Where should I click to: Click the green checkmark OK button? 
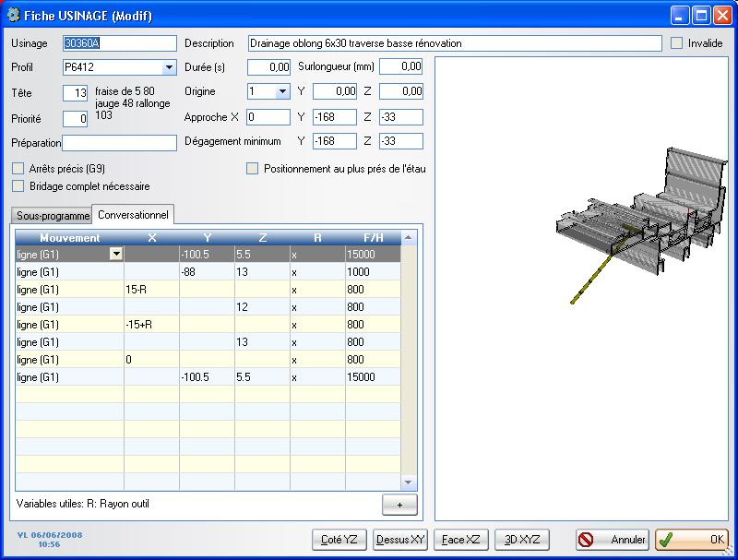691,540
